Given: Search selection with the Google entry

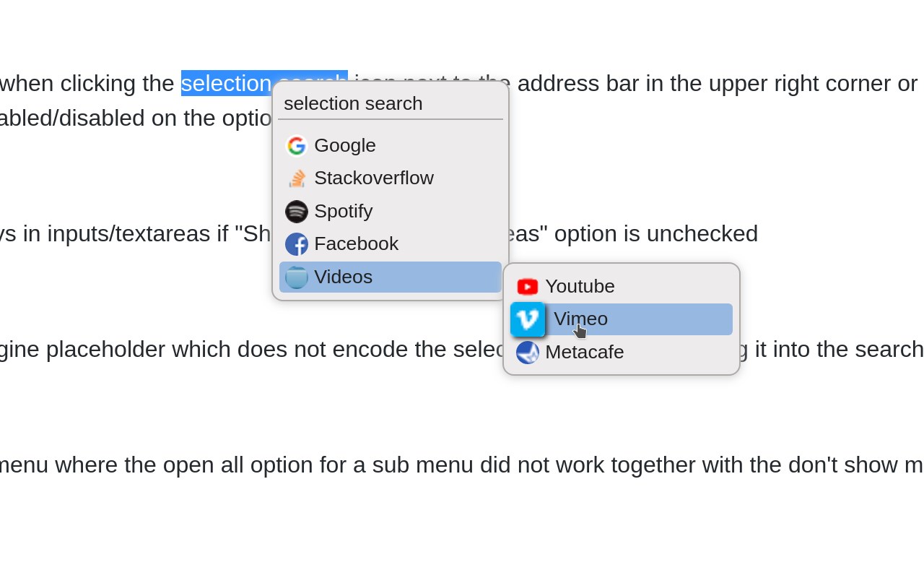Looking at the screenshot, I should 345,145.
